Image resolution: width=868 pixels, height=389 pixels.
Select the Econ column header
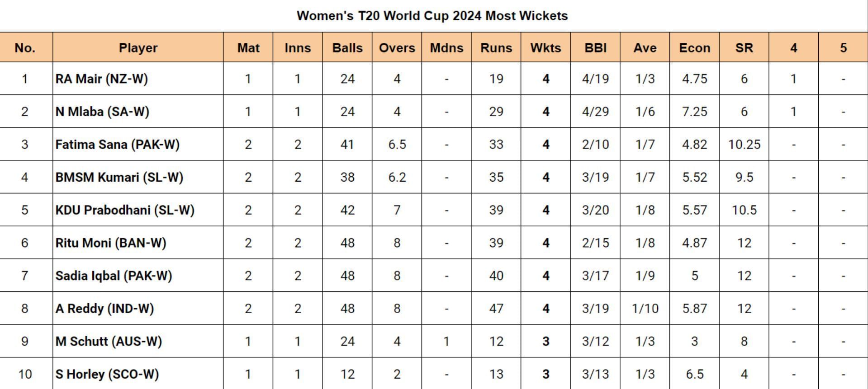(694, 48)
